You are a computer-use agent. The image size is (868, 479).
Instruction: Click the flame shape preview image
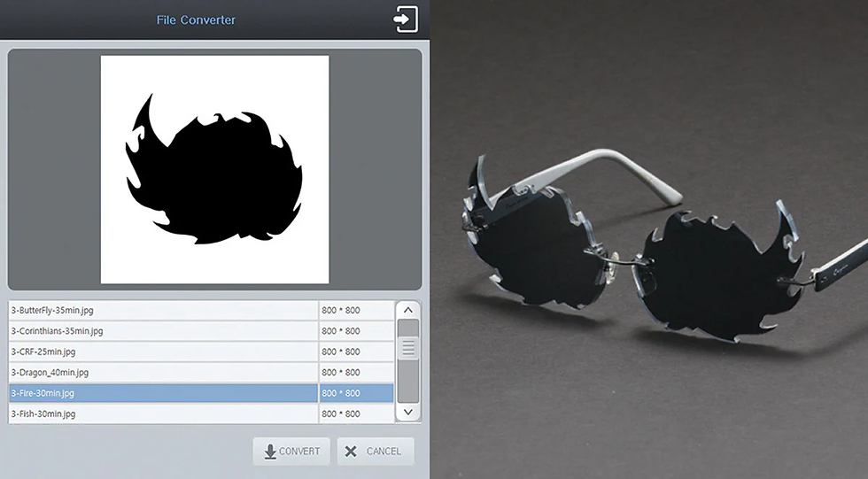[x=214, y=169]
